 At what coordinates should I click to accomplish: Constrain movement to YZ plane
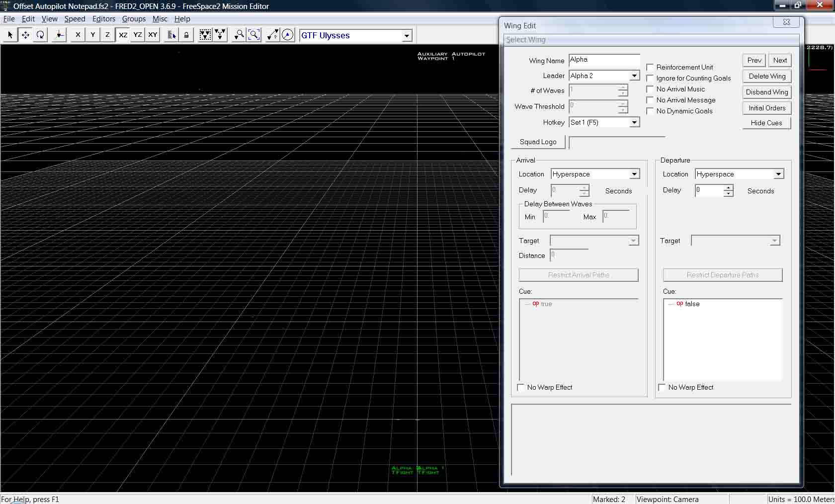(138, 35)
